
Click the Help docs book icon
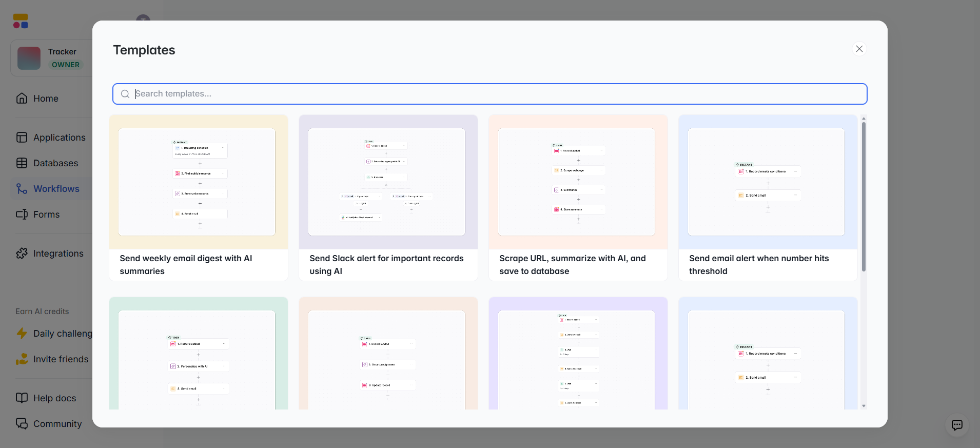[x=22, y=398]
